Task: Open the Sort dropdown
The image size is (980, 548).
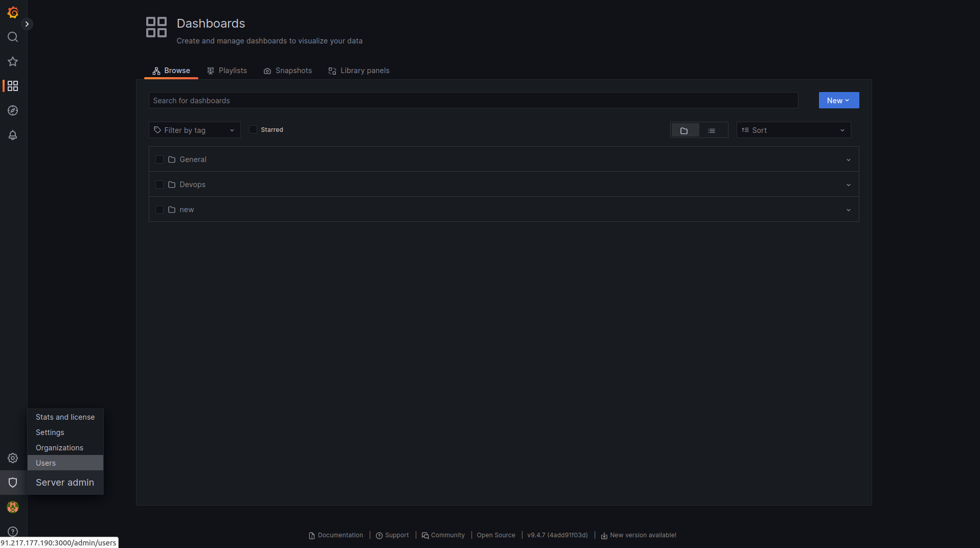Action: pyautogui.click(x=794, y=130)
